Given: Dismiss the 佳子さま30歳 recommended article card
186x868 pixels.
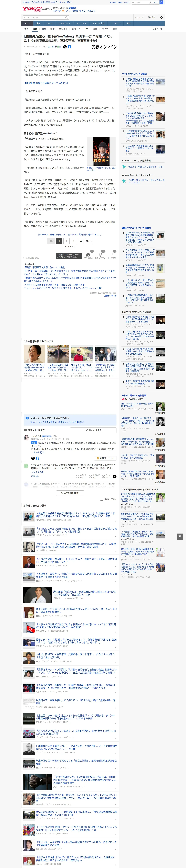Looking at the screenshot, I should pos(92,376).
